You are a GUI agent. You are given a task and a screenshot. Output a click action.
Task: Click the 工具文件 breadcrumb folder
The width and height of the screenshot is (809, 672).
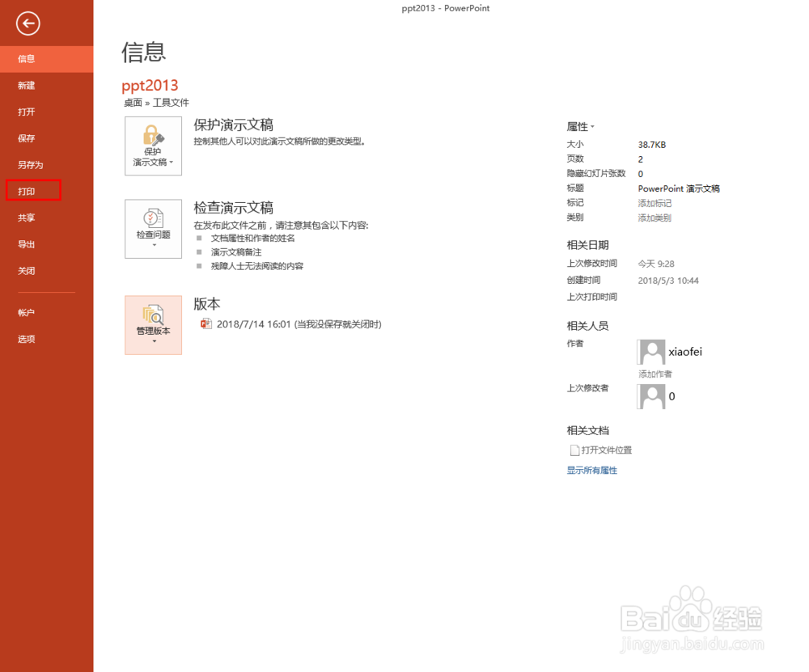tap(171, 103)
